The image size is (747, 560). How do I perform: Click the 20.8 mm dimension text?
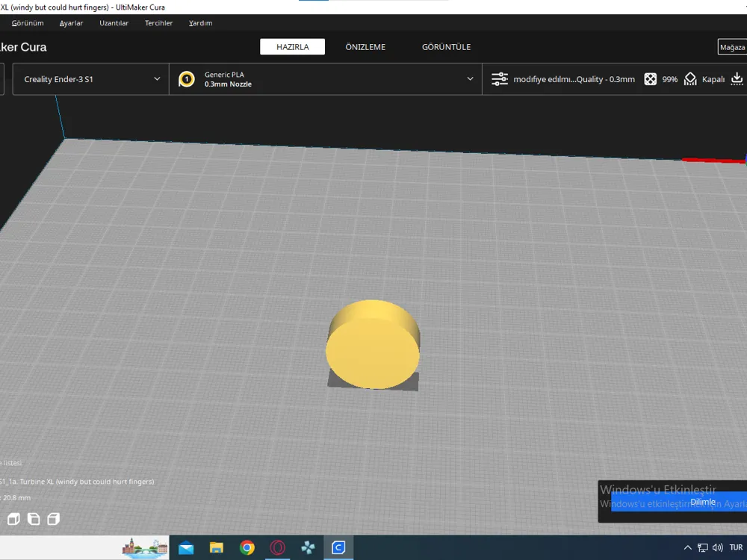click(x=16, y=497)
